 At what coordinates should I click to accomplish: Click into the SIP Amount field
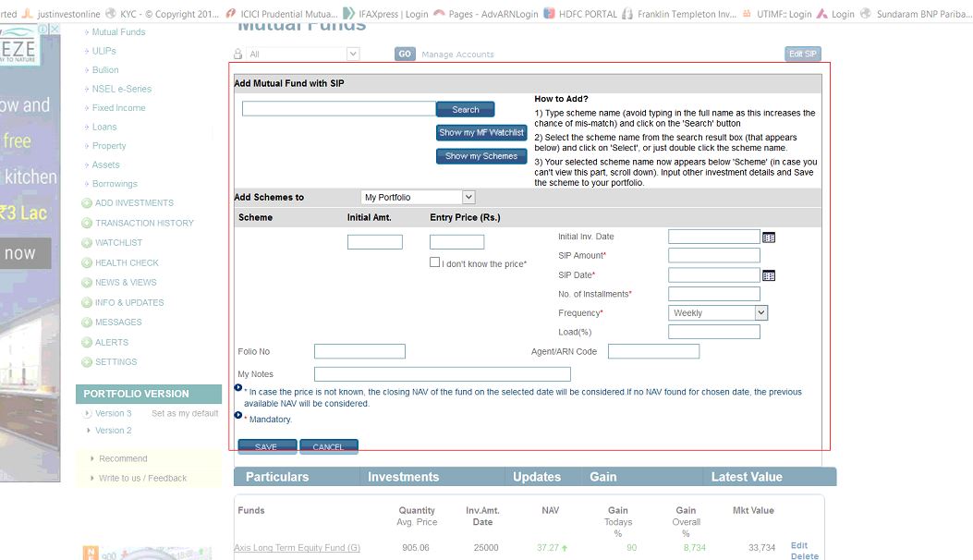pyautogui.click(x=713, y=256)
